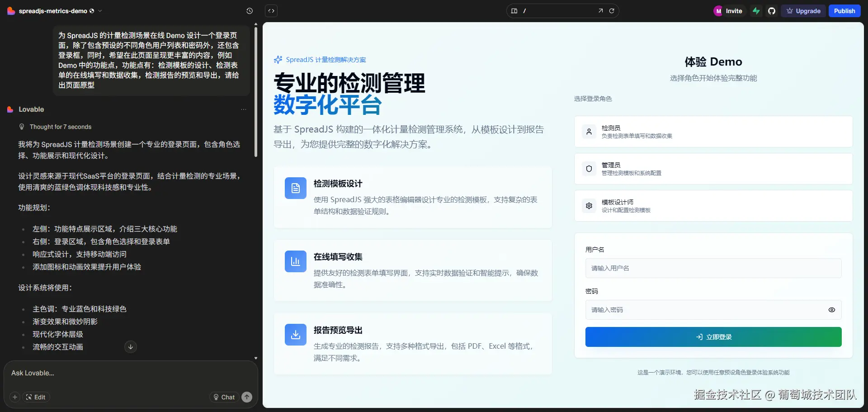Screen dimensions: 868x412
Task: Click the Publish button
Action: coord(844,11)
